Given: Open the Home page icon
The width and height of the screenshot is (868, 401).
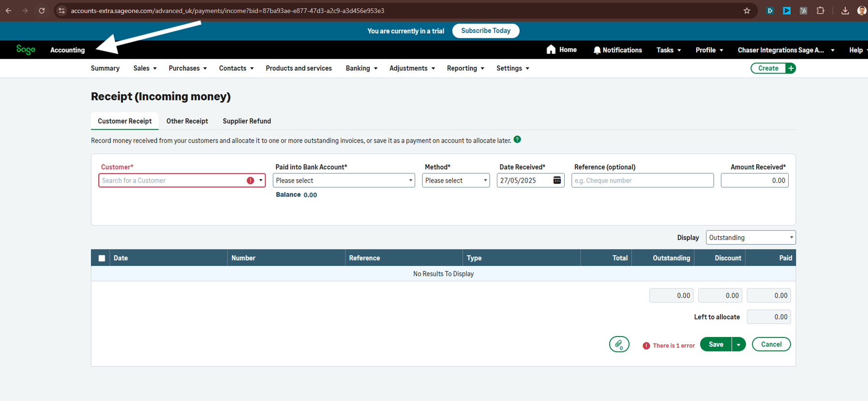Looking at the screenshot, I should click(551, 49).
